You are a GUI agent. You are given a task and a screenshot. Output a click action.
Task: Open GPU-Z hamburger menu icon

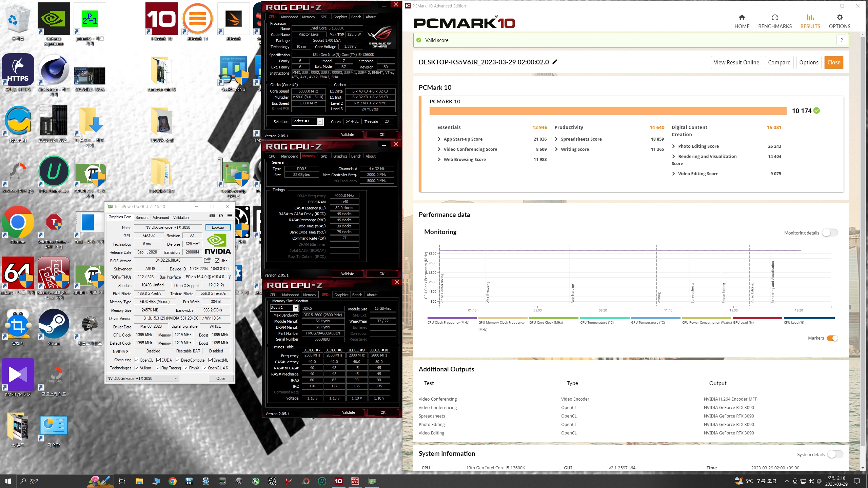click(x=230, y=216)
